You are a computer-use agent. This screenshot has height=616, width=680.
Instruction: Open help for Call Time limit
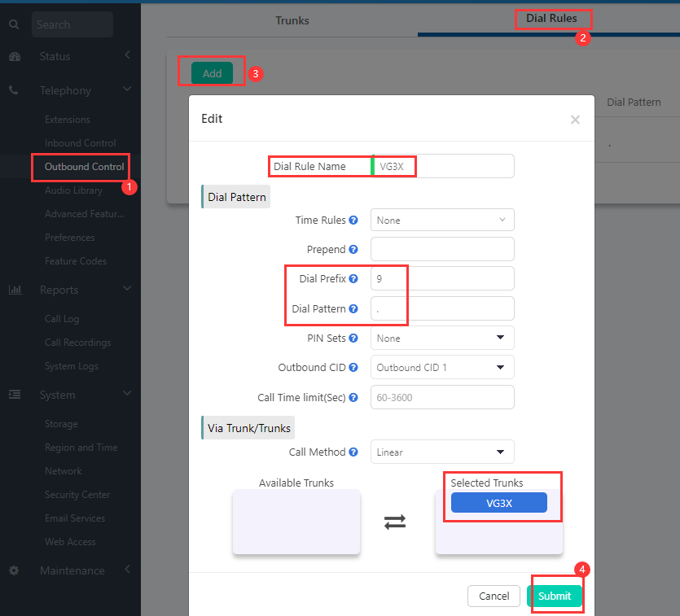[x=353, y=397]
